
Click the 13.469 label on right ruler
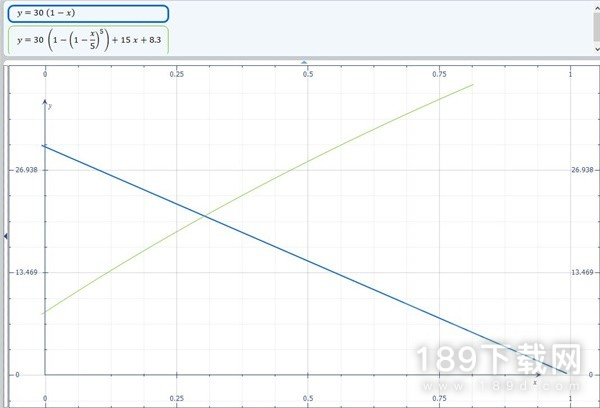click(x=582, y=272)
